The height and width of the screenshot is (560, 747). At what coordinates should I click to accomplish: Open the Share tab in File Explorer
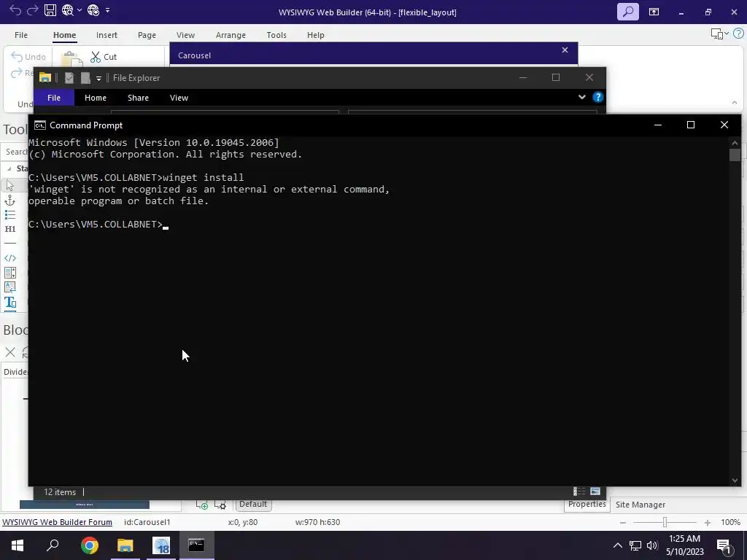coord(138,98)
